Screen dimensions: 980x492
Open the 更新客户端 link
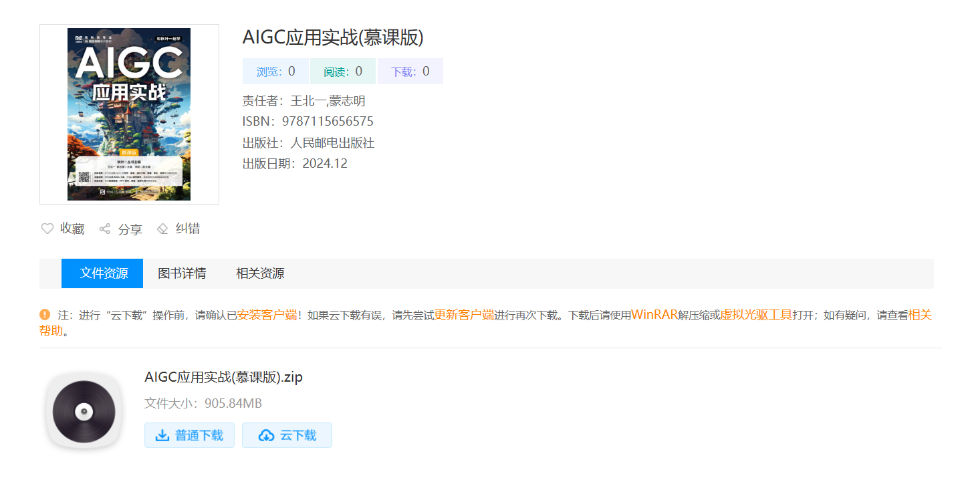[464, 315]
